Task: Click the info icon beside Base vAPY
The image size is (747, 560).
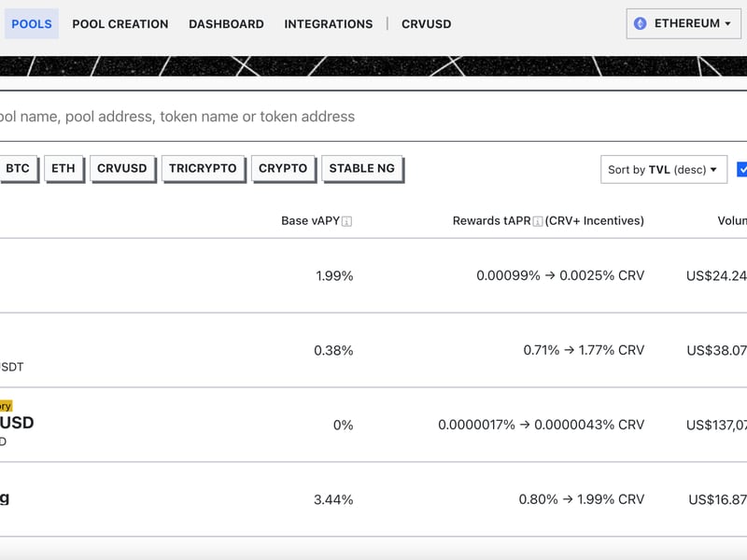Action: coord(347,221)
